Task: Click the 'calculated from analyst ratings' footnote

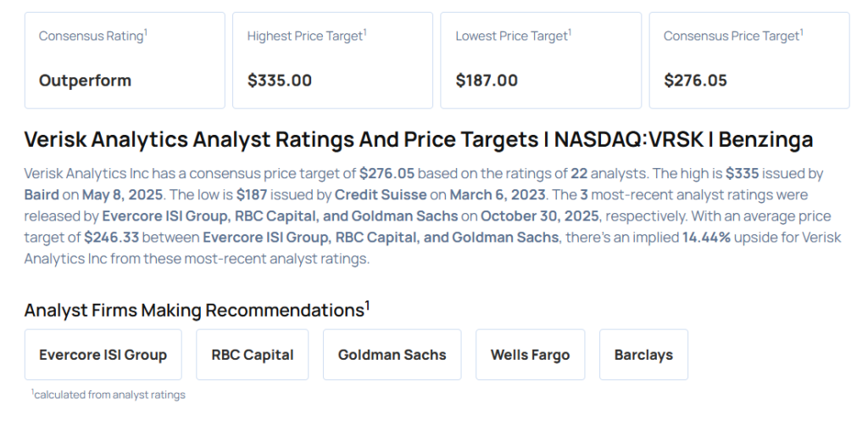Action: coord(108,395)
